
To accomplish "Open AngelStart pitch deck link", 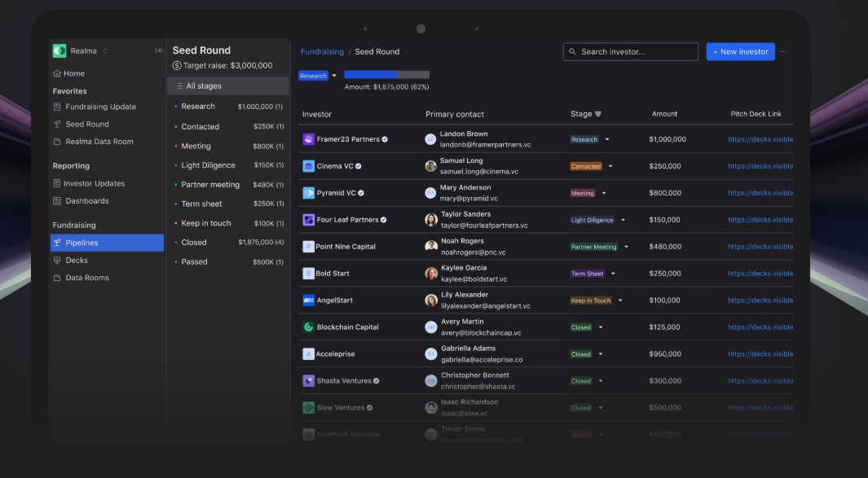I will tap(760, 300).
